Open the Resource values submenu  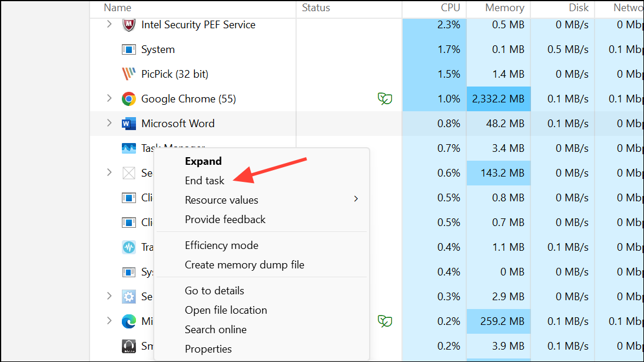point(221,200)
